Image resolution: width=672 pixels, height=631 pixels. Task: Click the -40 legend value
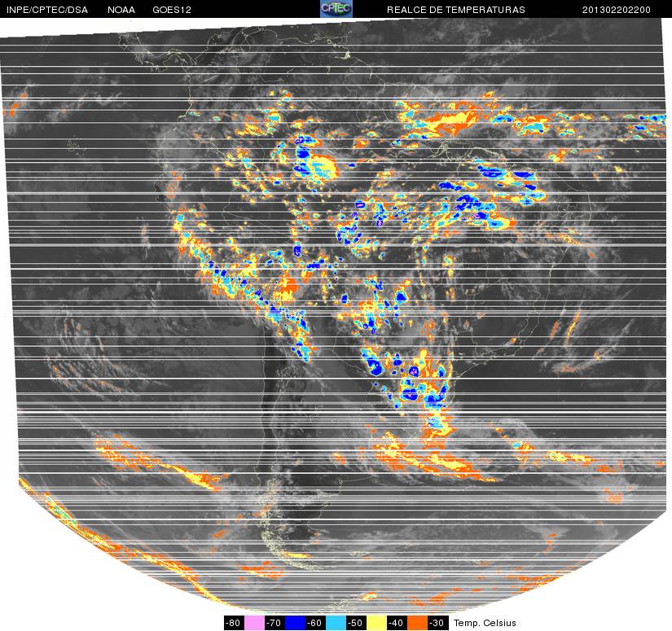tap(397, 623)
